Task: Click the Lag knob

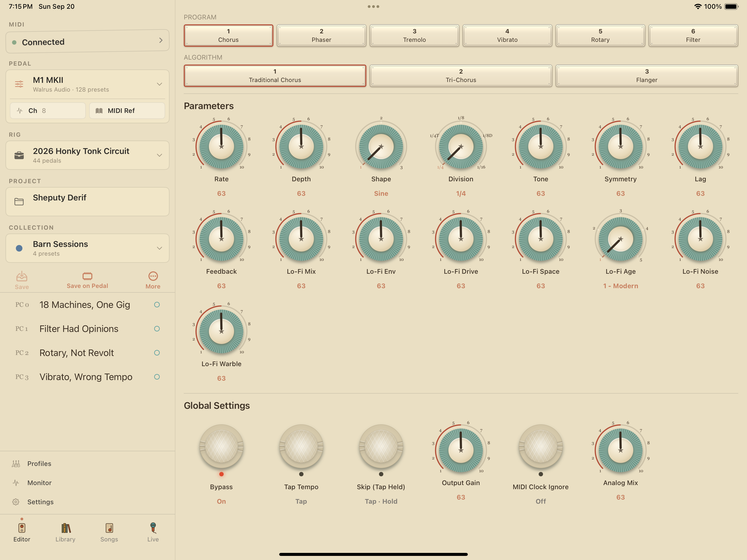Action: (701, 146)
